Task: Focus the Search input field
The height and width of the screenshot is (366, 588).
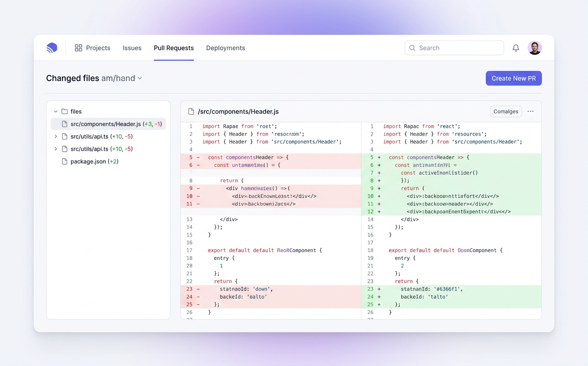Action: coord(459,48)
